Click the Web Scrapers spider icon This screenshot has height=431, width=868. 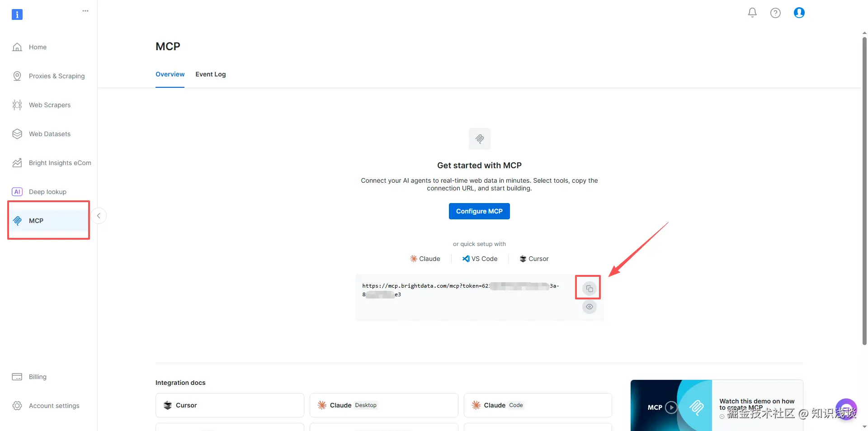pyautogui.click(x=17, y=105)
